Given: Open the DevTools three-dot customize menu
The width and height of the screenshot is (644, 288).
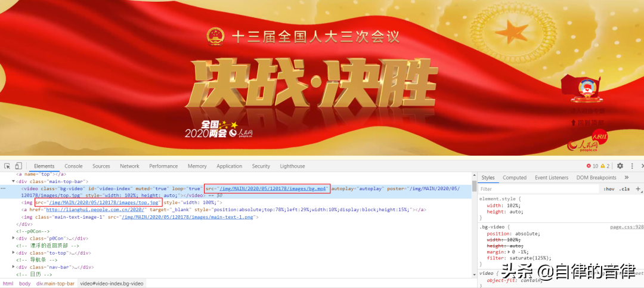Looking at the screenshot, I should 633,166.
